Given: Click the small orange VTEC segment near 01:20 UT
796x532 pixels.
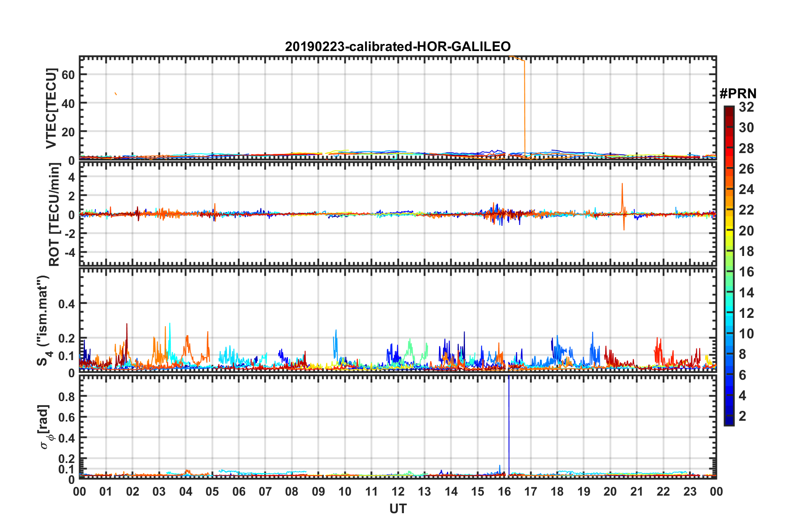Looking at the screenshot, I should 116,94.
